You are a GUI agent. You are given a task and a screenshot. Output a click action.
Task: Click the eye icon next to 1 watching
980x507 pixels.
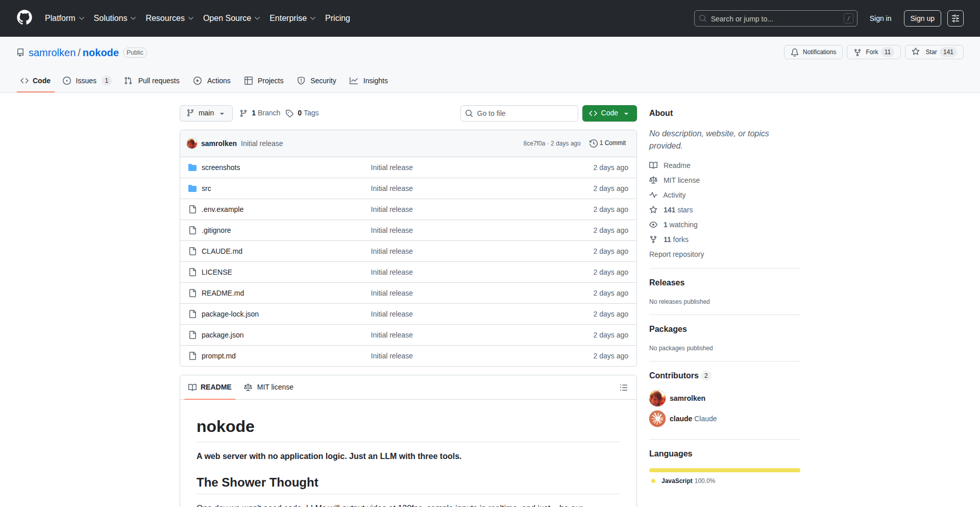coord(653,225)
